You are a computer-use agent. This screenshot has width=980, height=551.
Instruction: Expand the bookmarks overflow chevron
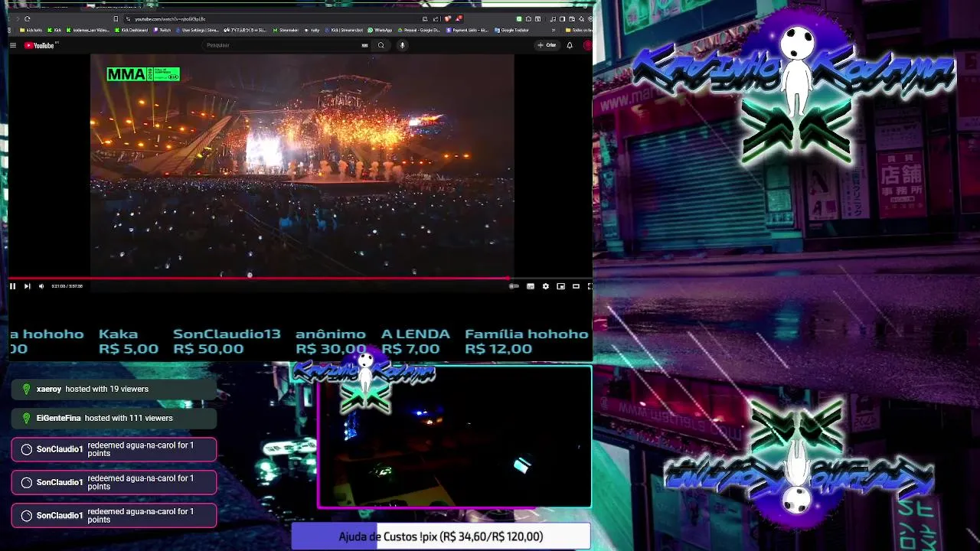tap(554, 30)
